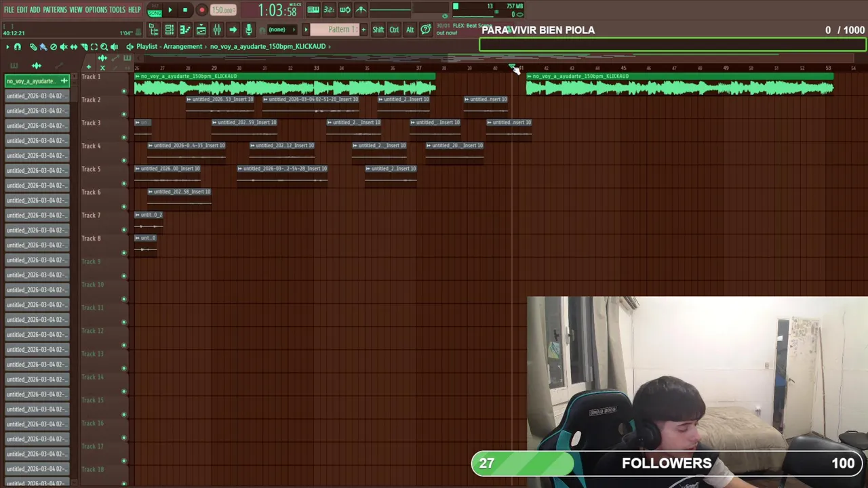This screenshot has width=868, height=488.
Task: Click the countdown before recording icon
Action: tap(329, 9)
